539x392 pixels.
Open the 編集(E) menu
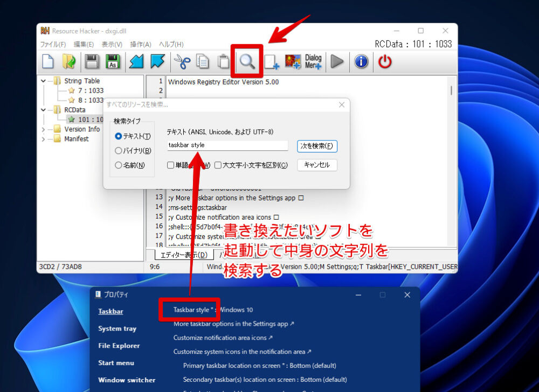[x=84, y=44]
